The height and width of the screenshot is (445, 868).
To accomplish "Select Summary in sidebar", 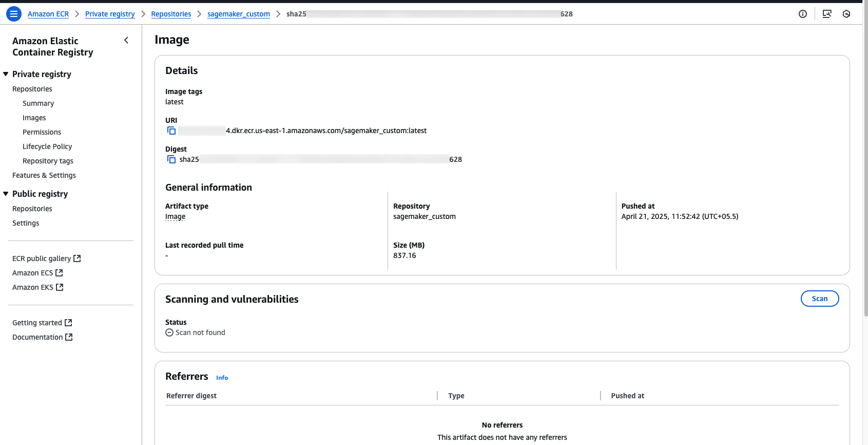I will [38, 103].
